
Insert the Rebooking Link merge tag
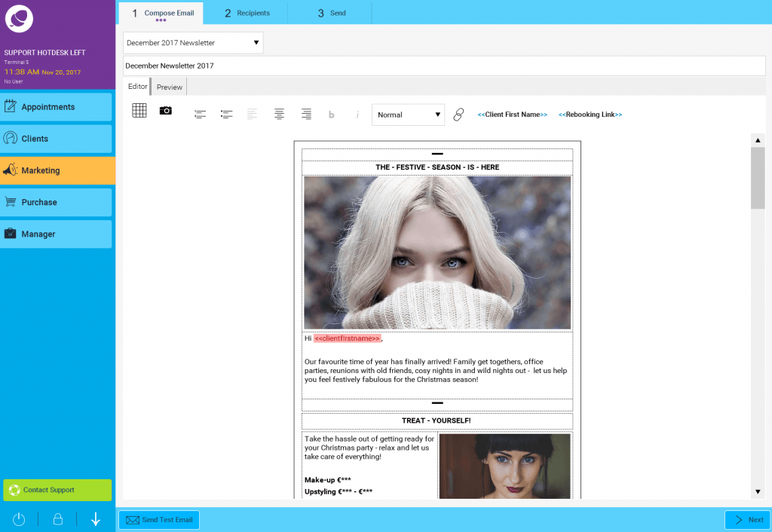coord(590,115)
